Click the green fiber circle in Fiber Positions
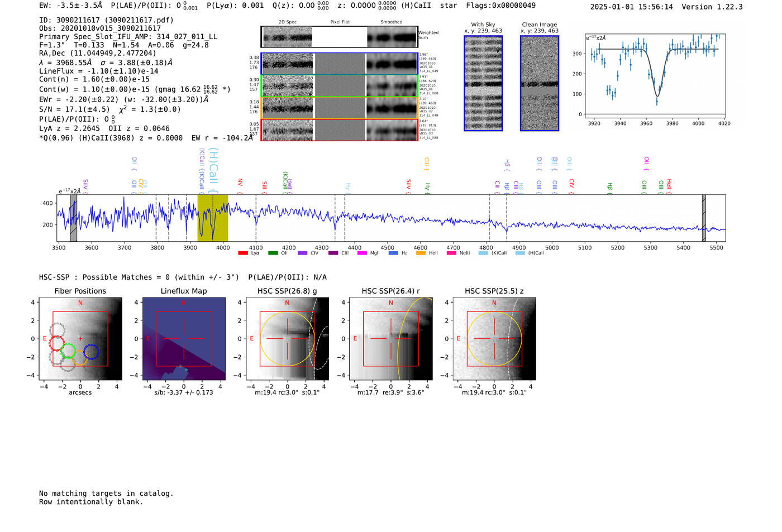Image resolution: width=782 pixels, height=532 pixels. (68, 351)
